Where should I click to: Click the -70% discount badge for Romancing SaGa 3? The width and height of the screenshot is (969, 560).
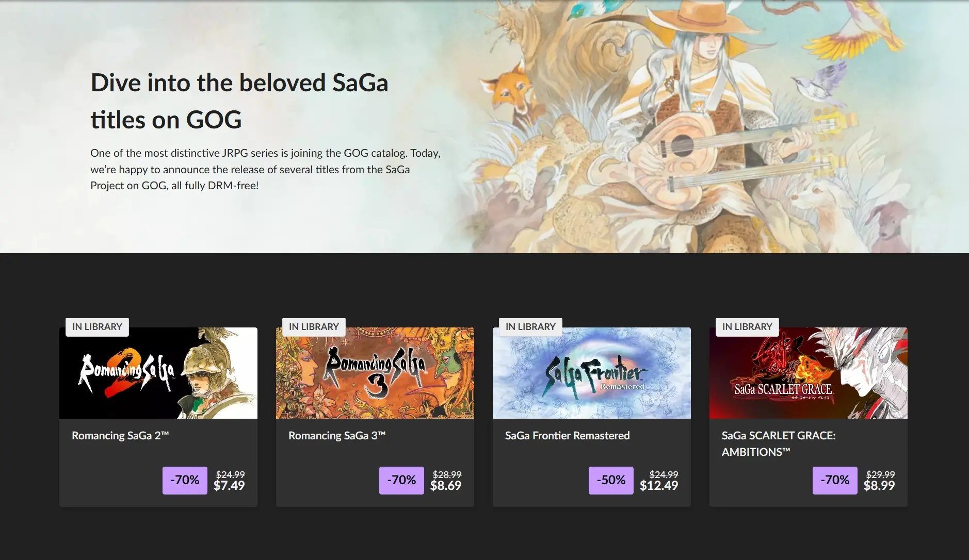(401, 480)
